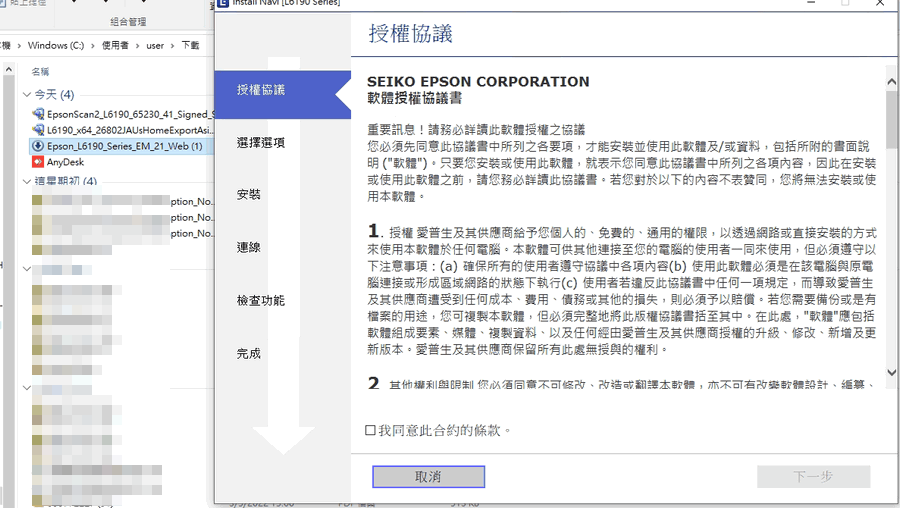Select the 授權協議 step in sidebar
Screen dimensions: 900x508
click(261, 90)
